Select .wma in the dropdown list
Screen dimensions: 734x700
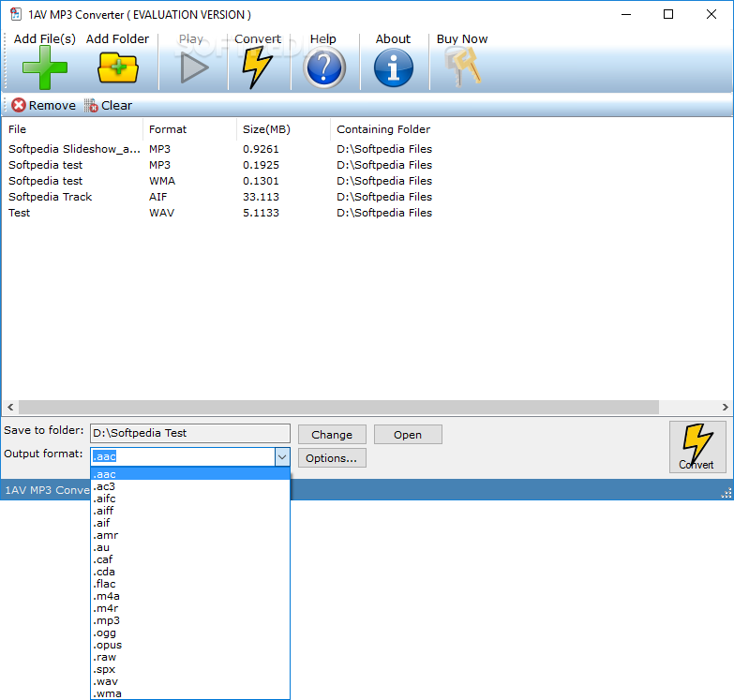point(190,693)
